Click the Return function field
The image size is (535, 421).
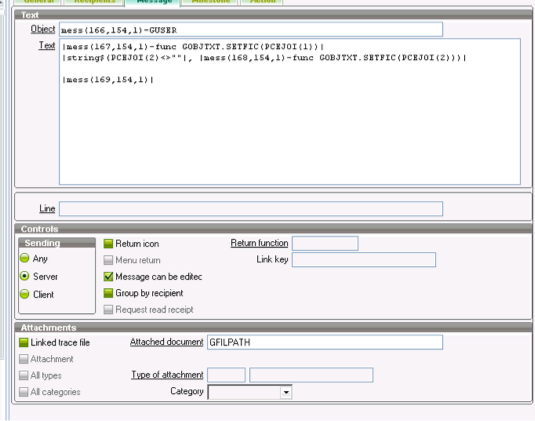coord(325,243)
